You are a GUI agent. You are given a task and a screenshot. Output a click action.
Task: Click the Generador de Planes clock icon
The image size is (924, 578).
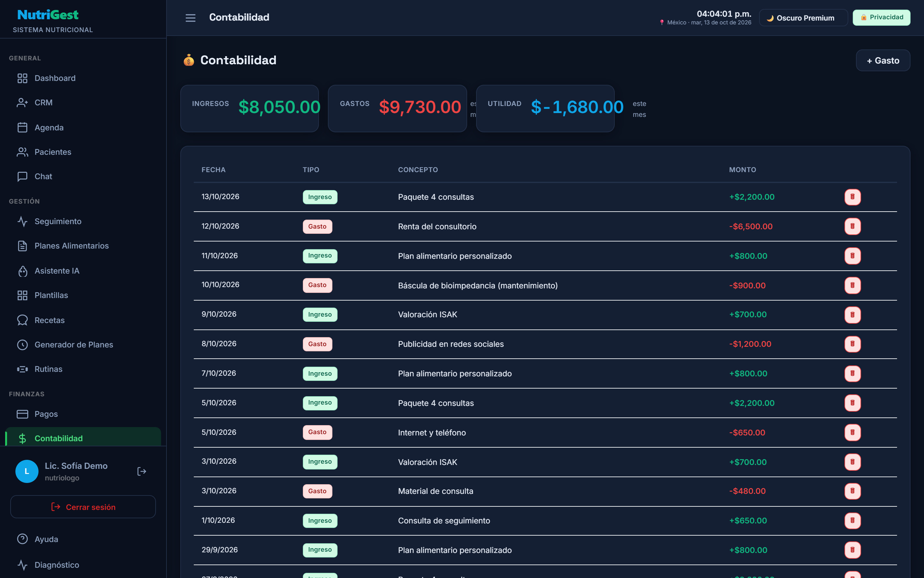[22, 345]
